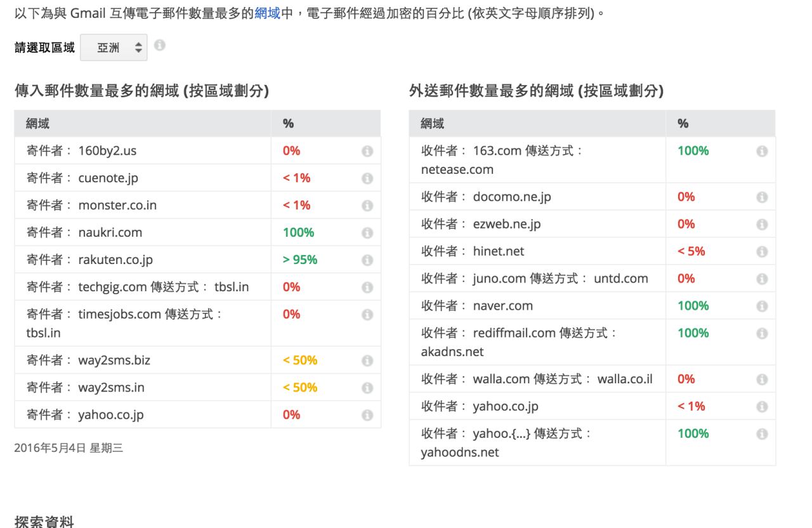The height and width of the screenshot is (528, 812).
Task: Click info icon for naver.com row
Action: click(761, 307)
